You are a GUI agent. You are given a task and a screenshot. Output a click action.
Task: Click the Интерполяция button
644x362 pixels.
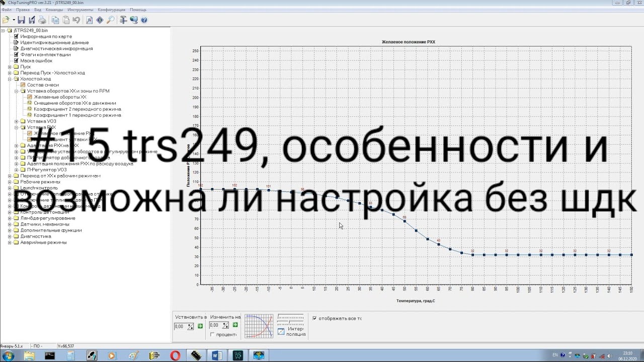point(291,332)
